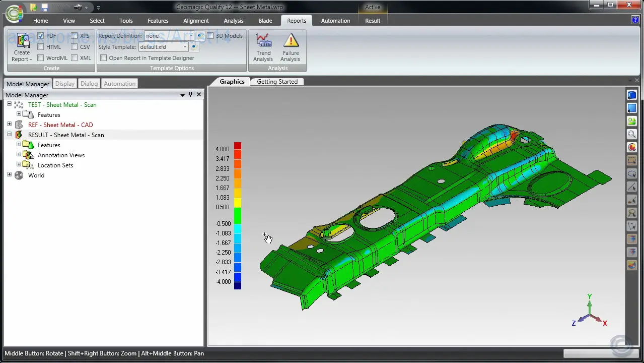Open the Display panel tab
This screenshot has height=363, width=644.
coord(65,84)
